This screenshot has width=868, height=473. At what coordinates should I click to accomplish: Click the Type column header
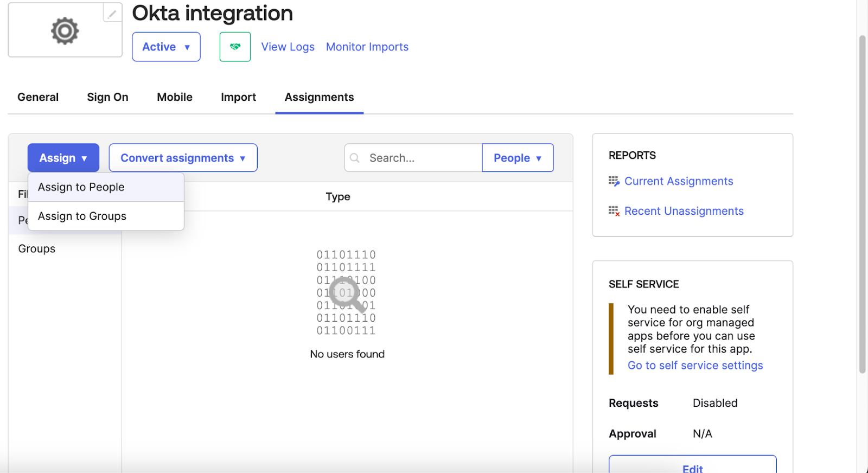click(338, 196)
